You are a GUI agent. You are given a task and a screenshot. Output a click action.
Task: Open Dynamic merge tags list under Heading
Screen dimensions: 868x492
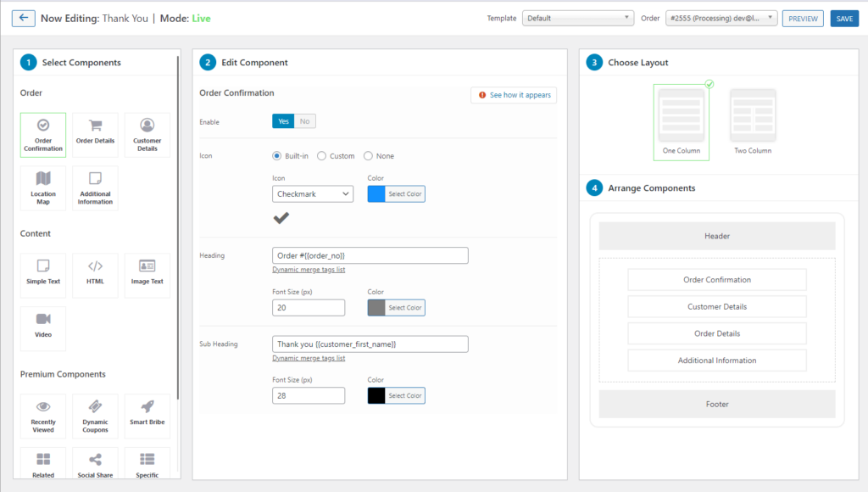pyautogui.click(x=309, y=269)
